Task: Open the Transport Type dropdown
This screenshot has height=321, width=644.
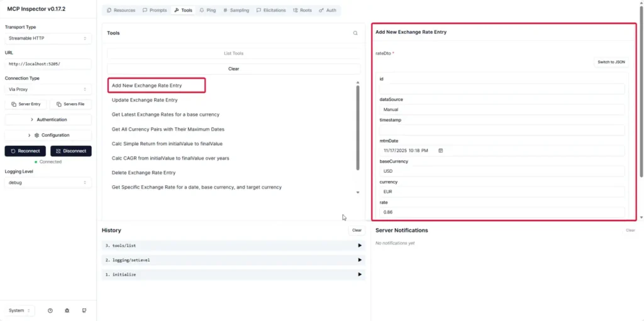Action: pyautogui.click(x=48, y=38)
